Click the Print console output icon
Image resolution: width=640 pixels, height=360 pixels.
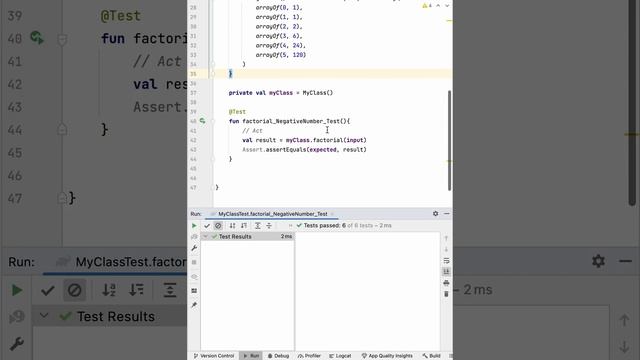pos(446,283)
